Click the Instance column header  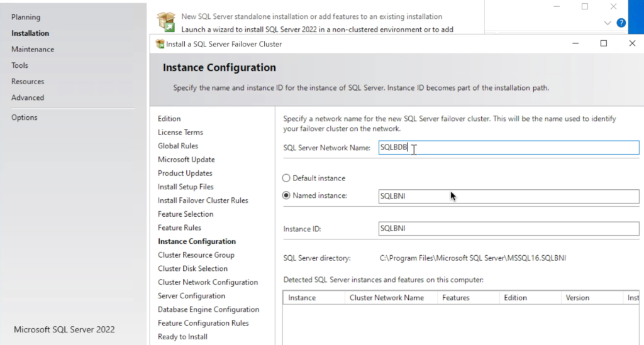click(x=314, y=298)
